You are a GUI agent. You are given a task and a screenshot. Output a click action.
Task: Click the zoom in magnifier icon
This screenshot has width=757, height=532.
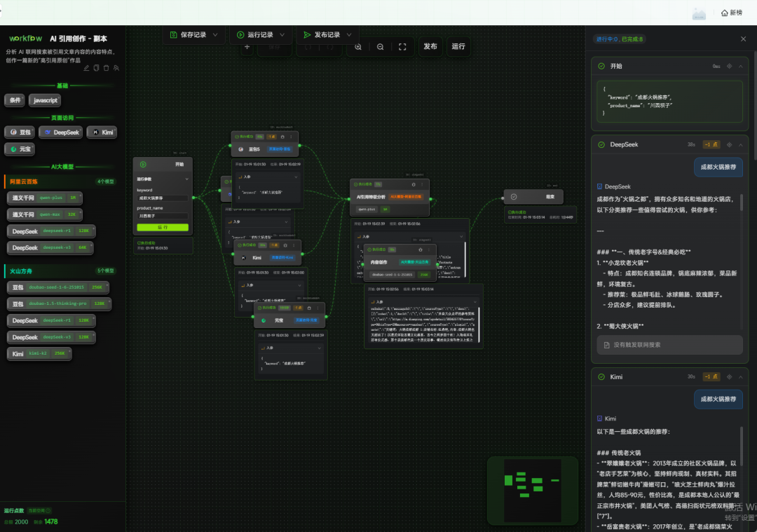coord(358,47)
